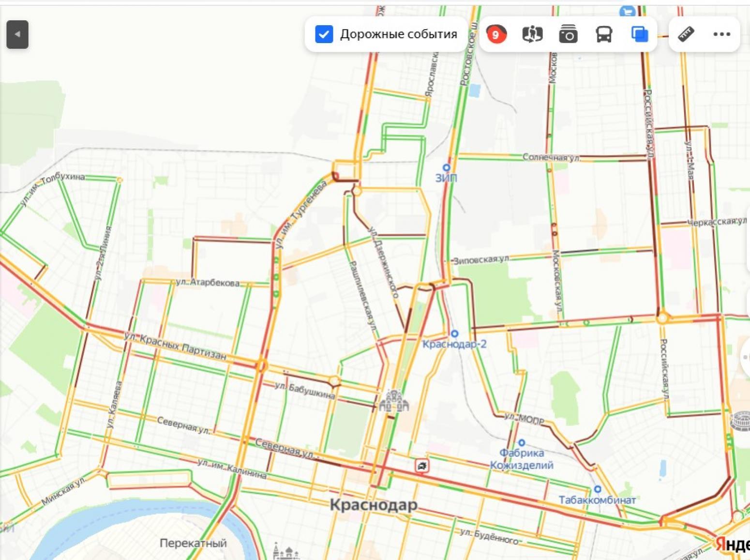Toggle the photo camera layer icon
This screenshot has height=560, width=750.
coord(568,34)
